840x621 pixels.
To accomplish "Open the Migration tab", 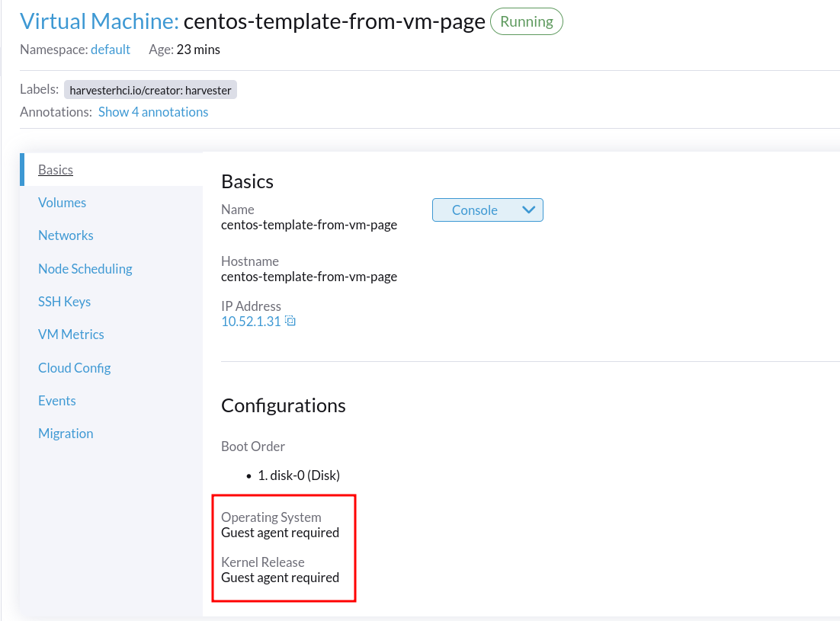I will [x=66, y=433].
